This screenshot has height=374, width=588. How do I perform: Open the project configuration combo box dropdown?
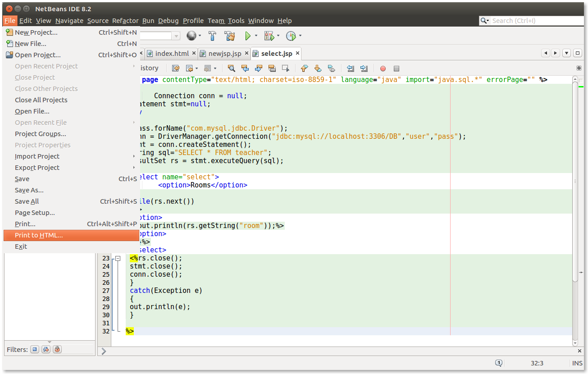pos(176,36)
